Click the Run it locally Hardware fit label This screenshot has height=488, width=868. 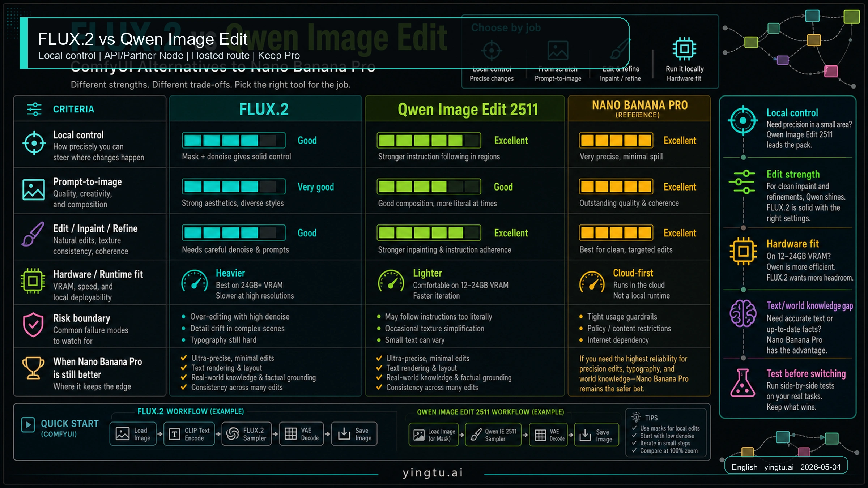(x=684, y=78)
